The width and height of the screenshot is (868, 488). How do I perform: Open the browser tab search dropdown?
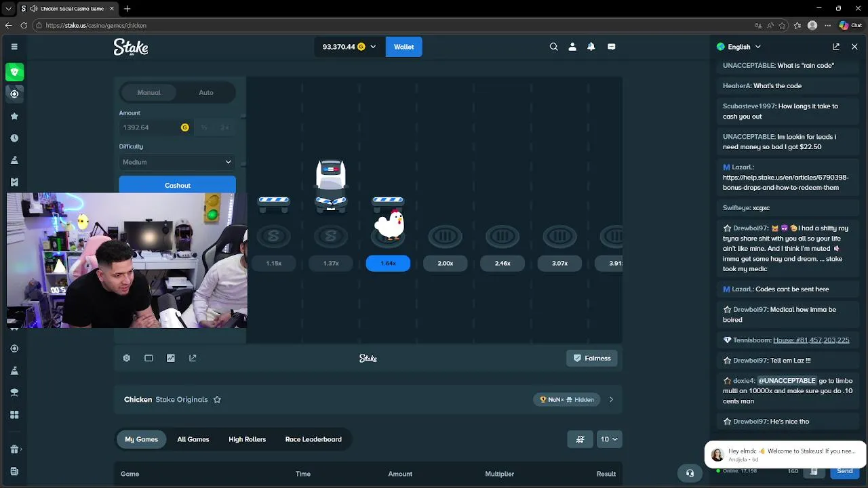[8, 8]
